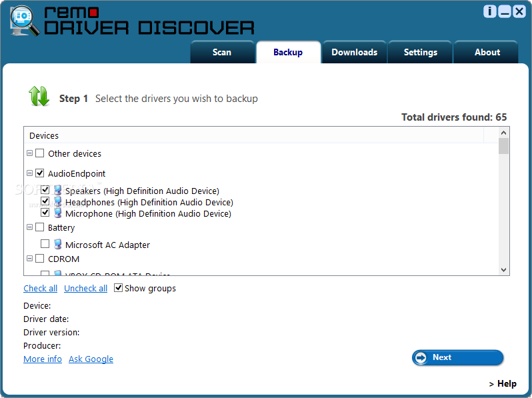The image size is (532, 398).
Task: Switch to the Scan tab
Action: click(222, 52)
